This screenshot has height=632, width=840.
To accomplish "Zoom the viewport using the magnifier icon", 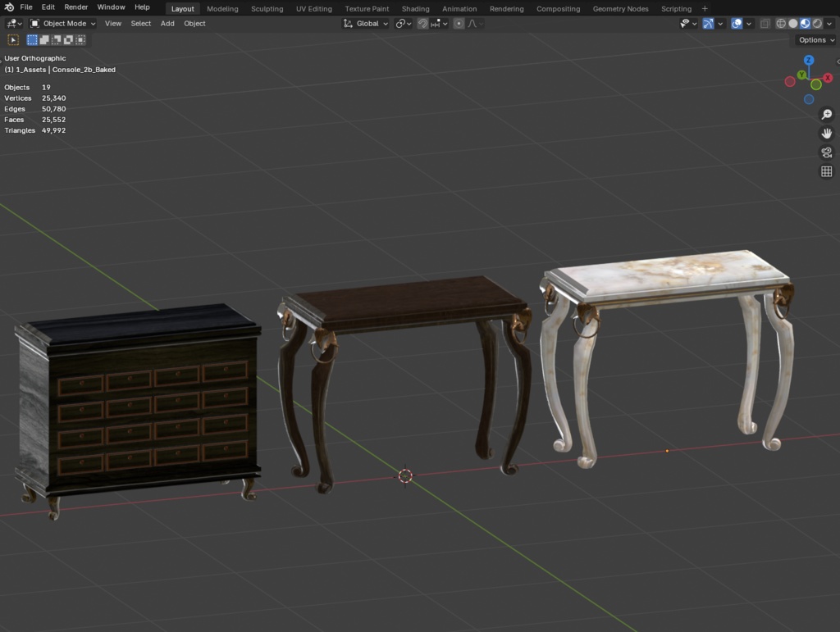I will [826, 114].
